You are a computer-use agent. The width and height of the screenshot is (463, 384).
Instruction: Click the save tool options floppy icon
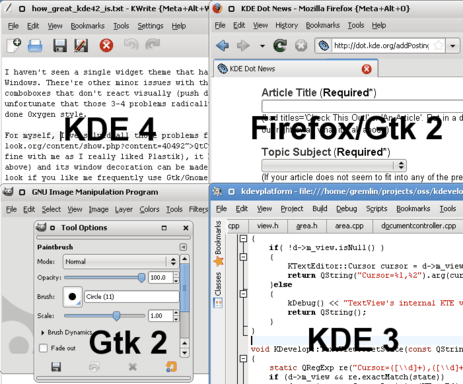56,367
